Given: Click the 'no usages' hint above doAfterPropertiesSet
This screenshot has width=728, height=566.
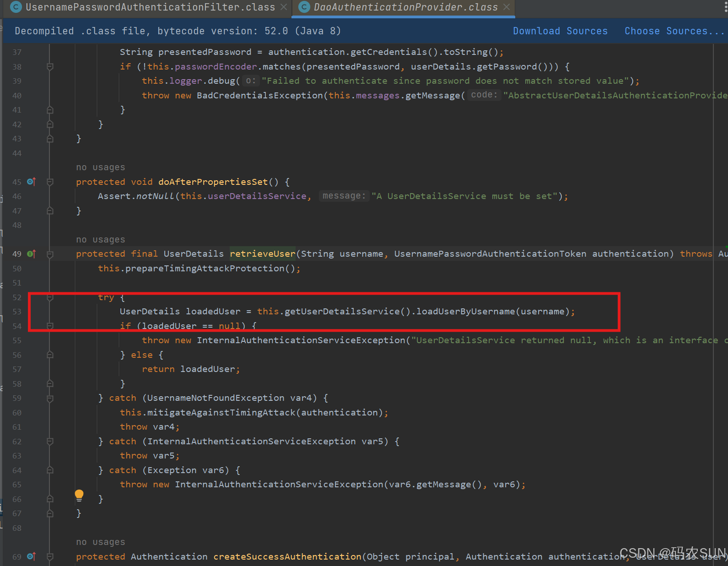Looking at the screenshot, I should click(x=101, y=167).
